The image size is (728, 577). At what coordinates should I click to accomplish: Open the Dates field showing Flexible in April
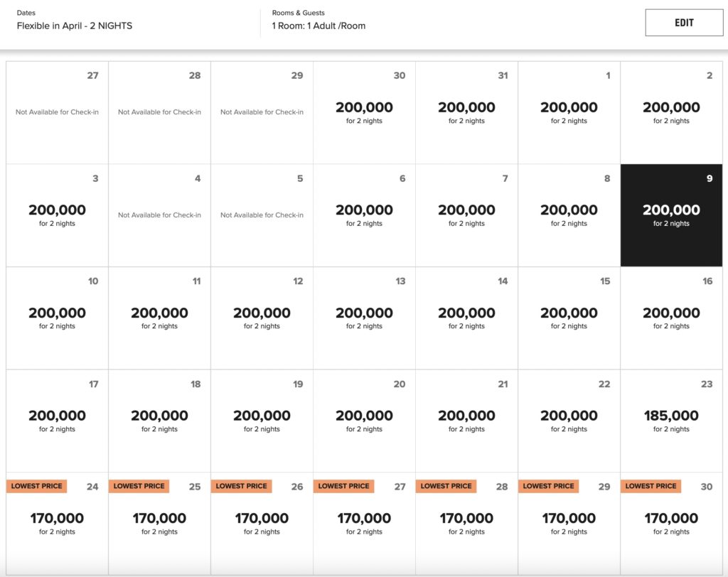pyautogui.click(x=75, y=26)
